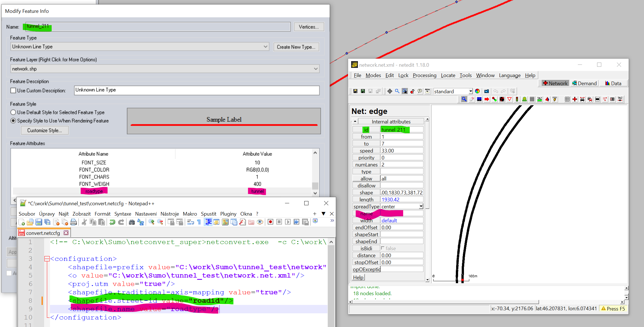Click the recenter view icon in netedit
The height and width of the screenshot is (327, 644).
click(x=390, y=91)
